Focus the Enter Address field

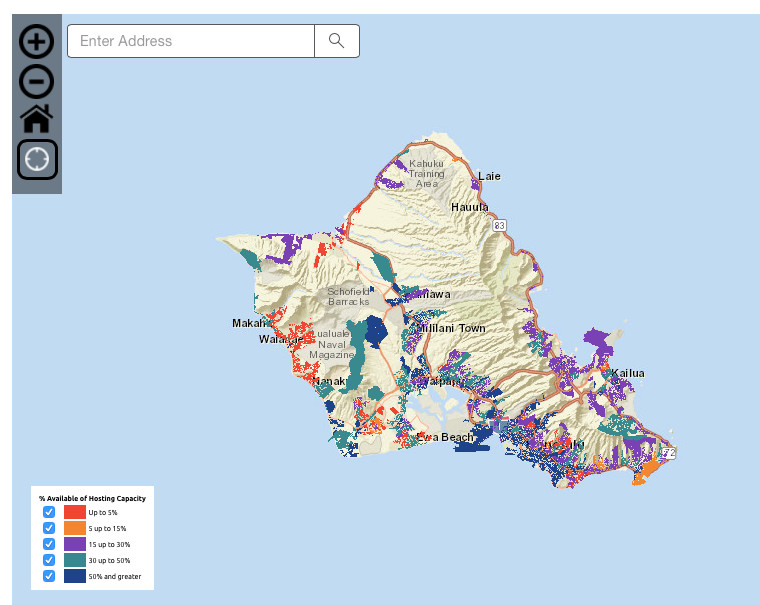[x=191, y=41]
